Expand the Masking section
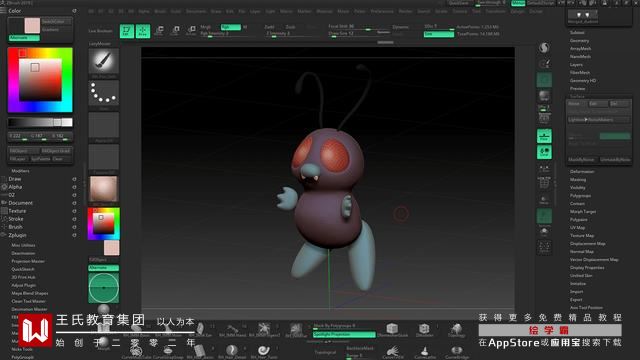 [578, 180]
